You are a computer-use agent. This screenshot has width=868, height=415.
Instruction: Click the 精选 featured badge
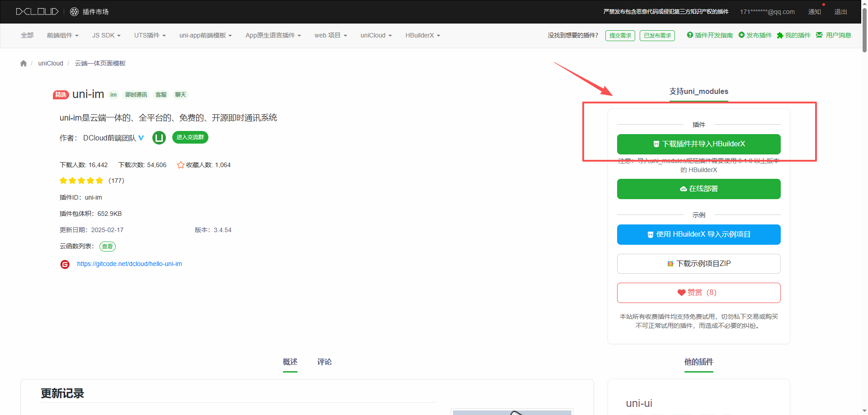click(x=61, y=95)
